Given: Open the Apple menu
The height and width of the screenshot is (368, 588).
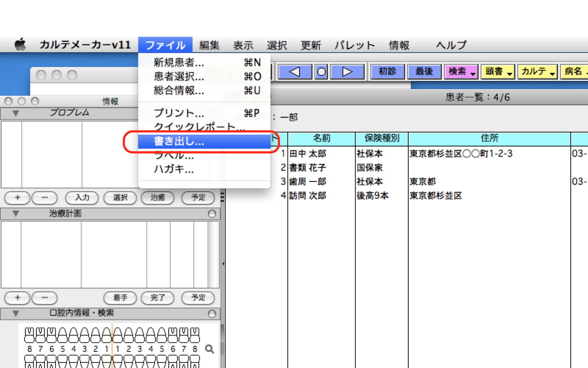Looking at the screenshot, I should pos(20,45).
